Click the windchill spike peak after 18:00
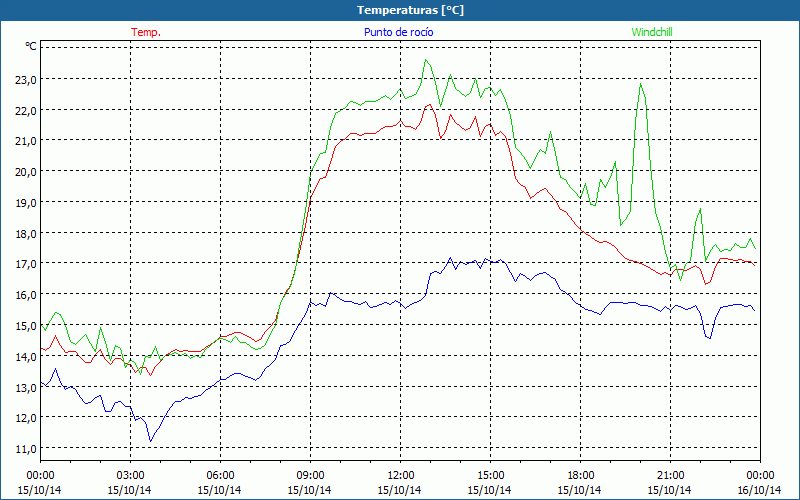Screen dimensions: 800x500 640,84
